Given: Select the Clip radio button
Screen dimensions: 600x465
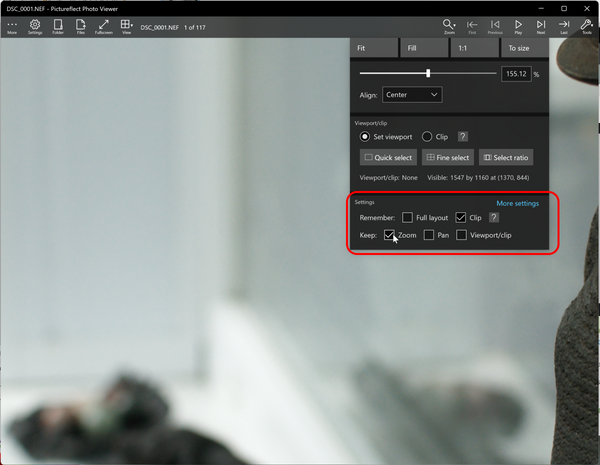Looking at the screenshot, I should click(x=427, y=136).
